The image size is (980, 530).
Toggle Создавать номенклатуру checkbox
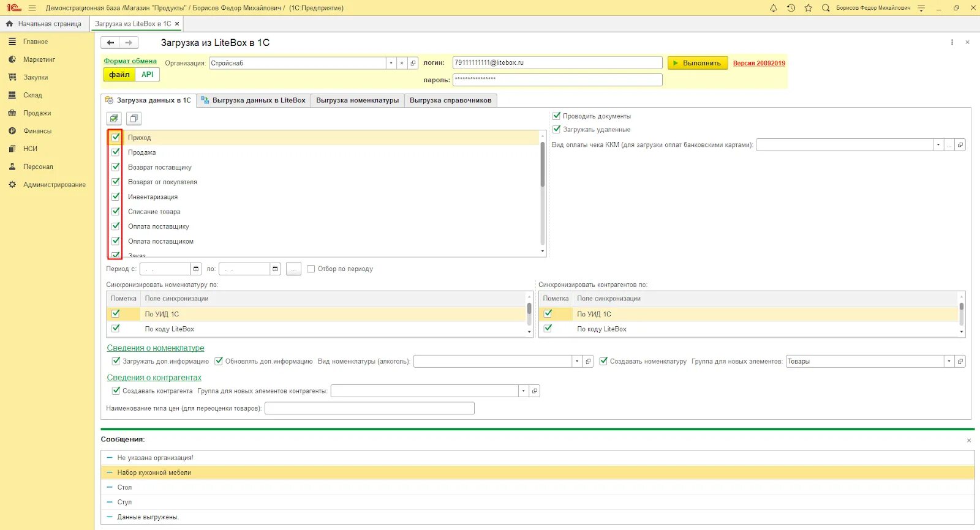(x=603, y=361)
